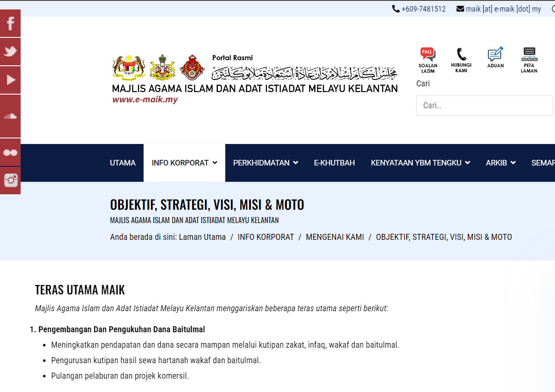Go to the UTAMA menu item

tap(123, 163)
